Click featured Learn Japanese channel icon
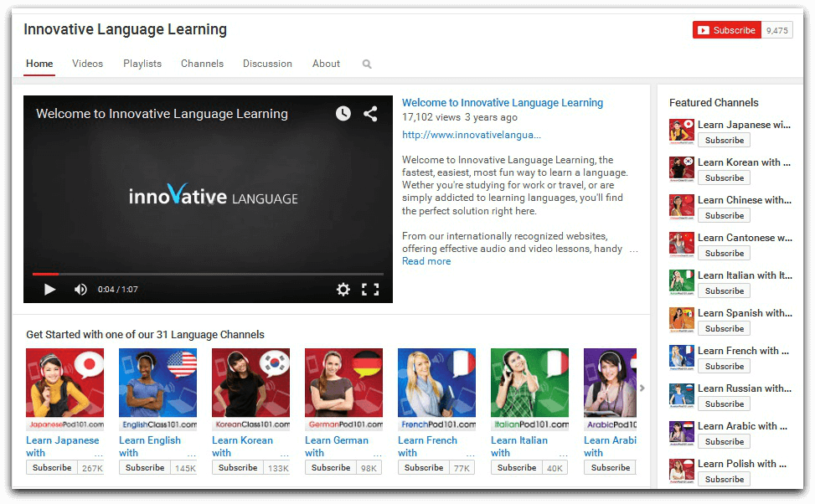Viewport: 815px width, 504px height. pos(682,131)
